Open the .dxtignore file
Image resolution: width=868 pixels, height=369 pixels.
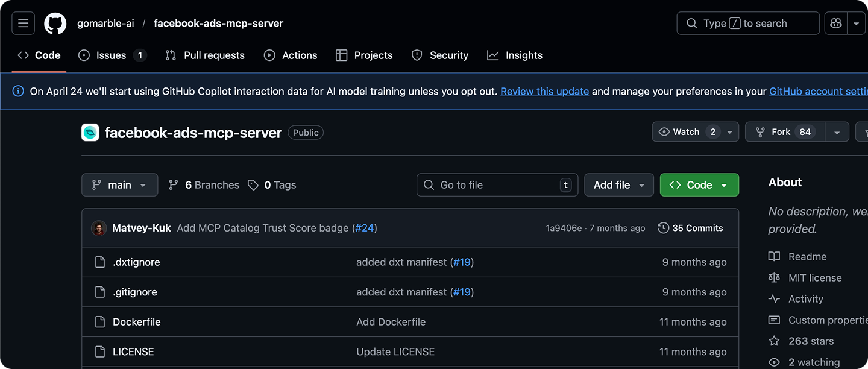[x=136, y=262]
